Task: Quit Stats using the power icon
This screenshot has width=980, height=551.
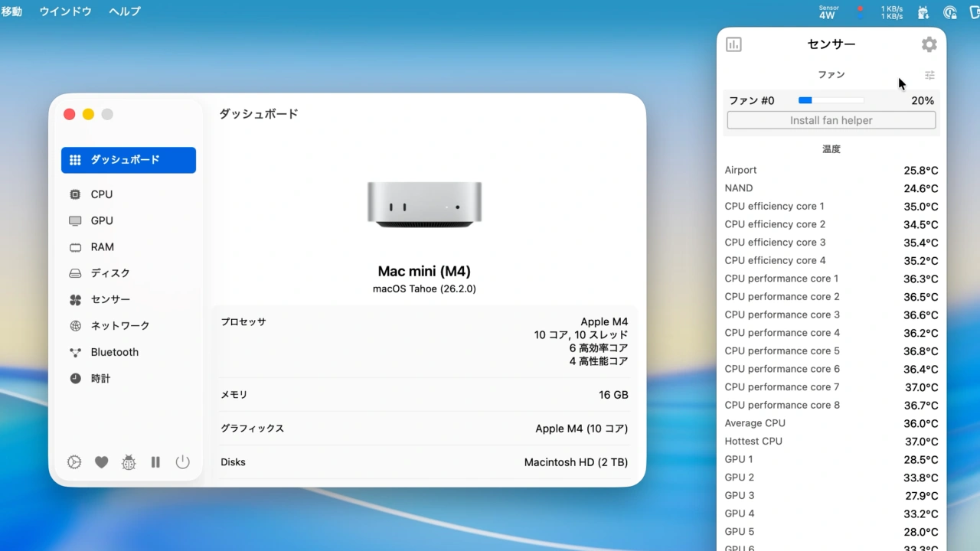Action: pyautogui.click(x=182, y=462)
